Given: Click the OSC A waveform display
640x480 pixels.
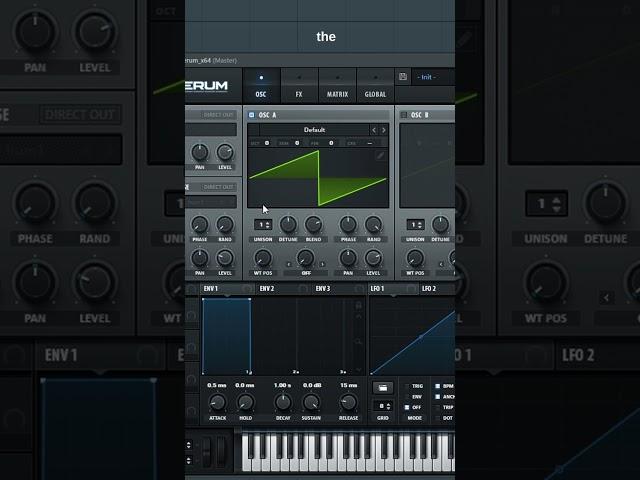Looking at the screenshot, I should (x=318, y=178).
